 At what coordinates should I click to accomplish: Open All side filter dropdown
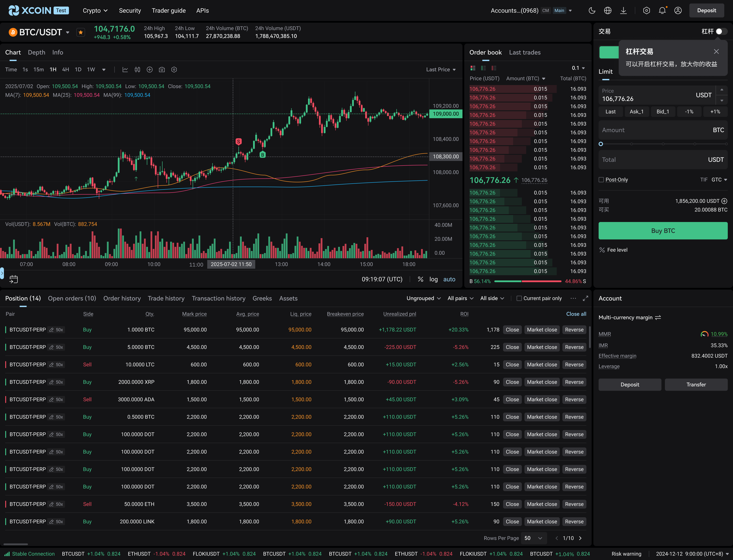(492, 298)
